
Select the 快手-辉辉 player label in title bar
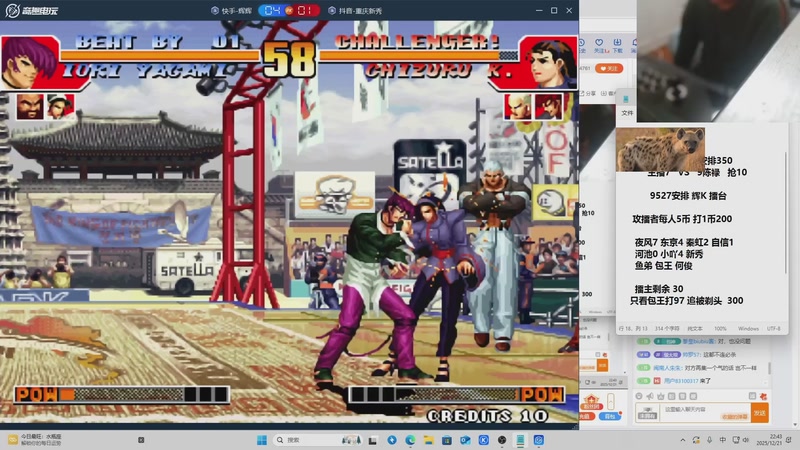click(x=232, y=11)
